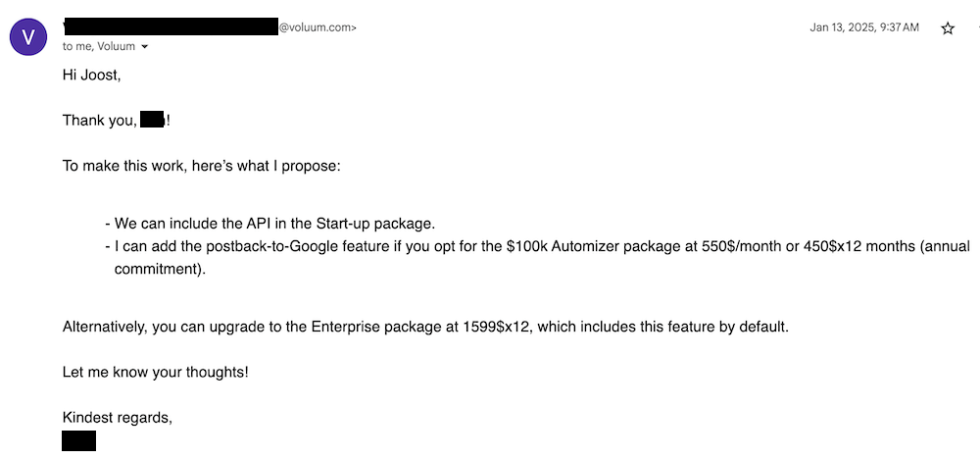The image size is (980, 459).
Task: Expand recipient details arrow beside 'to me, Voluum'
Action: click(x=145, y=47)
